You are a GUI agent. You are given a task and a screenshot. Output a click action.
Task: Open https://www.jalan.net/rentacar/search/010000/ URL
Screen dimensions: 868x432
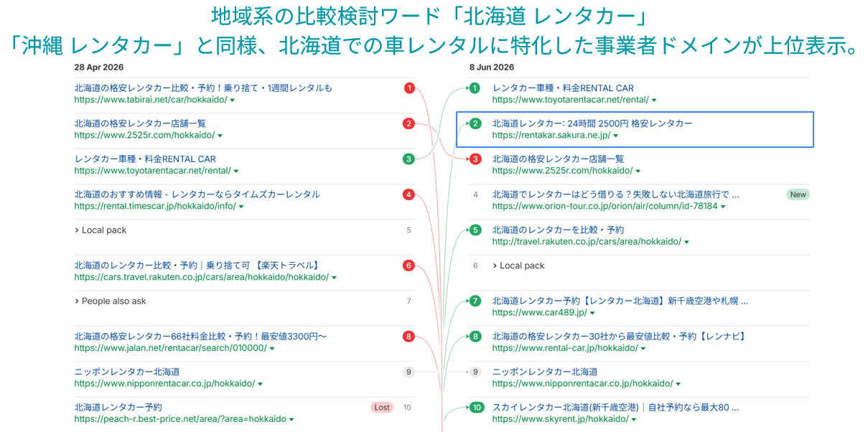point(170,348)
